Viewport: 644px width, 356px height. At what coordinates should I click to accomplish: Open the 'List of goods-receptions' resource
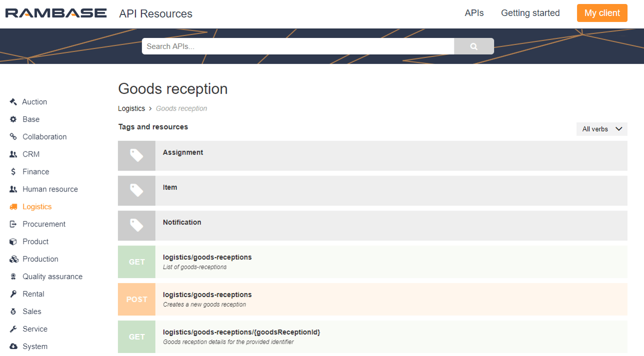click(372, 262)
